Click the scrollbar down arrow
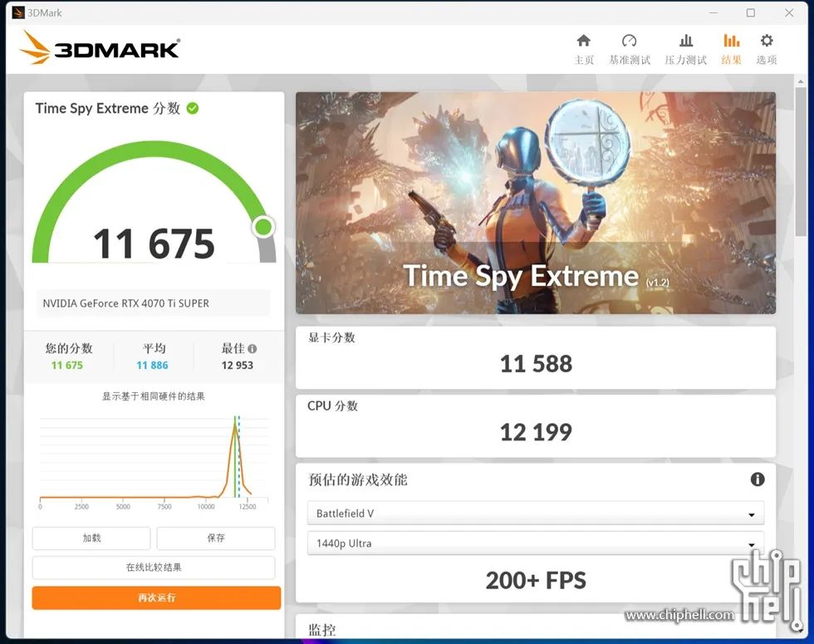 pyautogui.click(x=801, y=631)
